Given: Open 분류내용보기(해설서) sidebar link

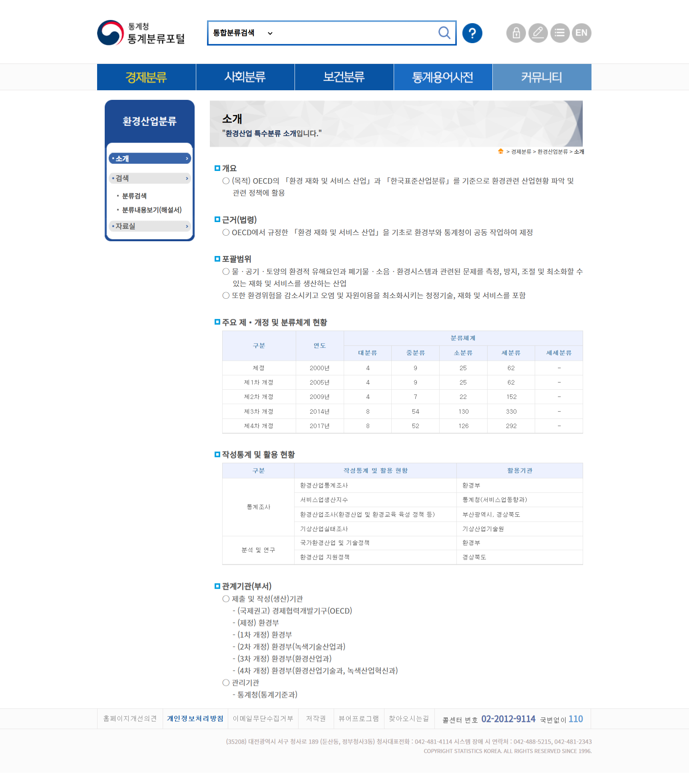Looking at the screenshot, I should [152, 210].
